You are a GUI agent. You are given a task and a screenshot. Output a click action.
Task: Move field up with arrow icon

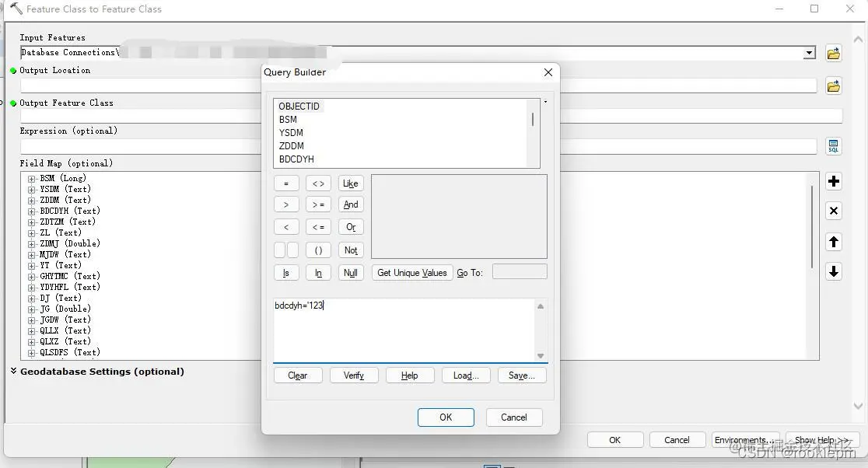(834, 242)
